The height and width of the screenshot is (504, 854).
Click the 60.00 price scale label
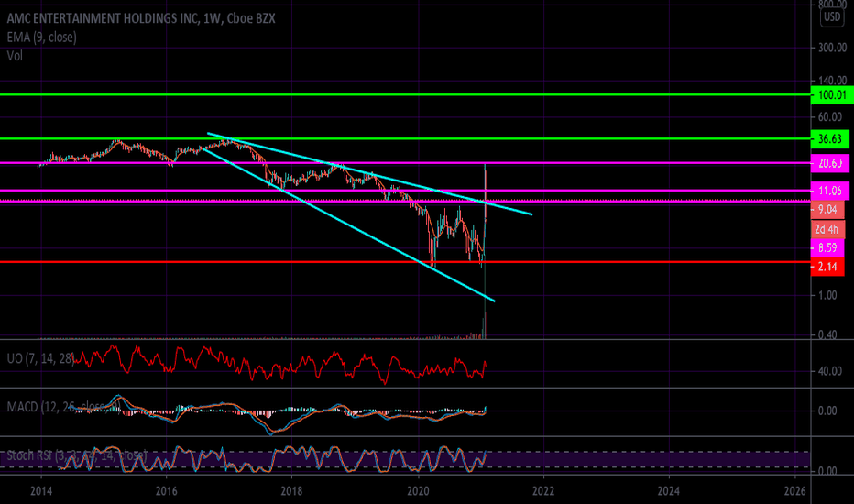tap(830, 117)
